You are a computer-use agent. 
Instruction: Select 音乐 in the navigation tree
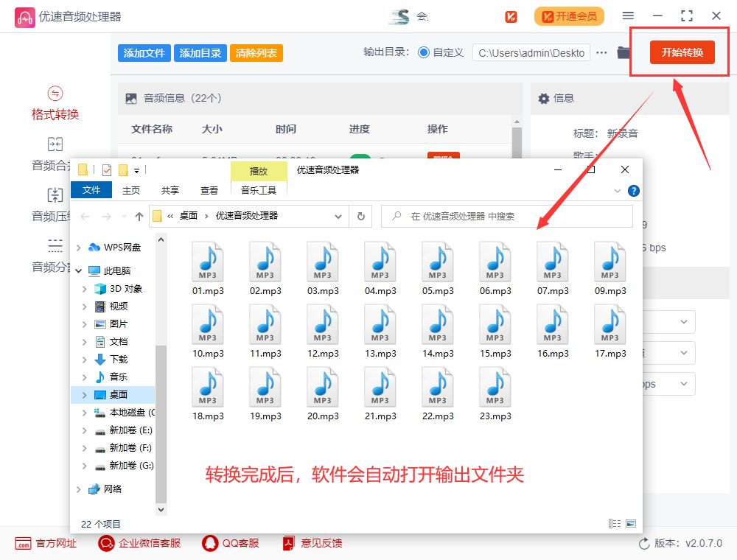pyautogui.click(x=119, y=377)
